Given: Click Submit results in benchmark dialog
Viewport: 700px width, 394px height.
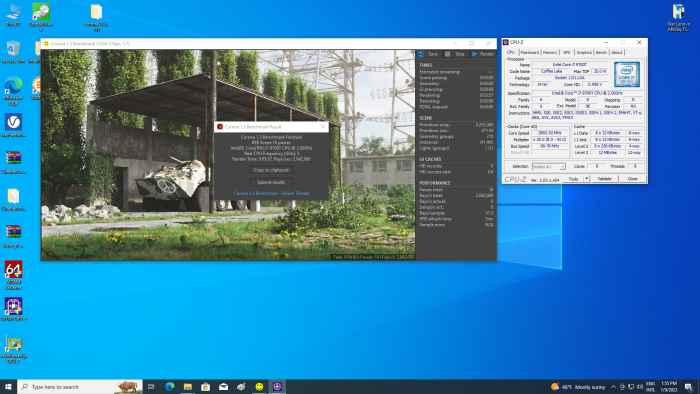Looking at the screenshot, I should point(271,182).
